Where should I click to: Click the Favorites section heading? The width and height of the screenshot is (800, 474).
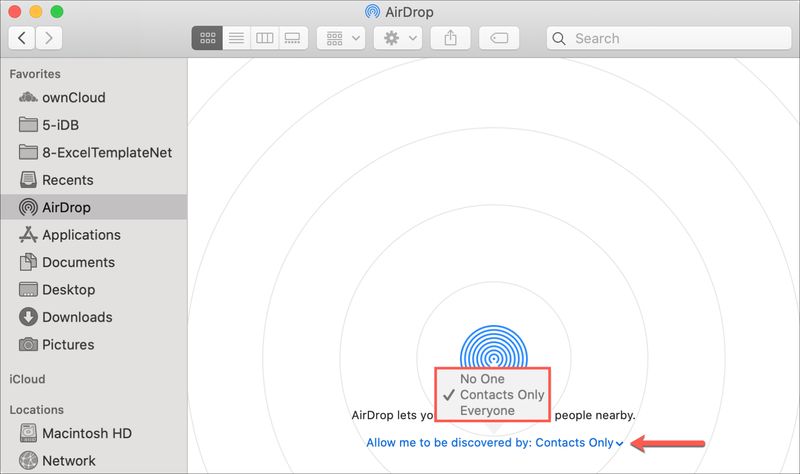pyautogui.click(x=35, y=74)
